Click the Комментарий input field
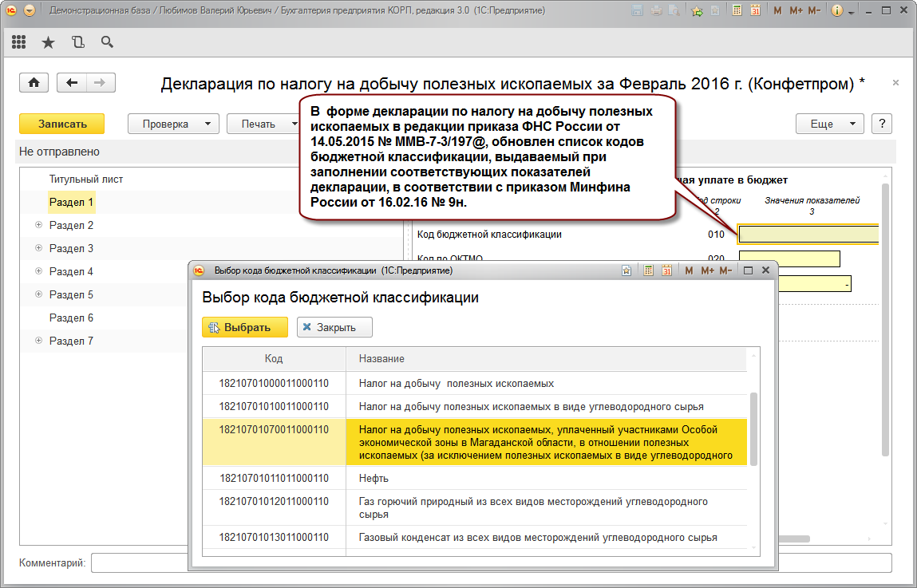This screenshot has height=588, width=917. (x=479, y=563)
